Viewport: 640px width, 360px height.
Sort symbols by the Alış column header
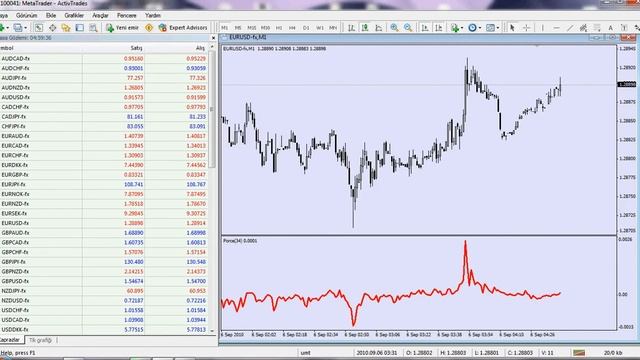tap(200, 48)
